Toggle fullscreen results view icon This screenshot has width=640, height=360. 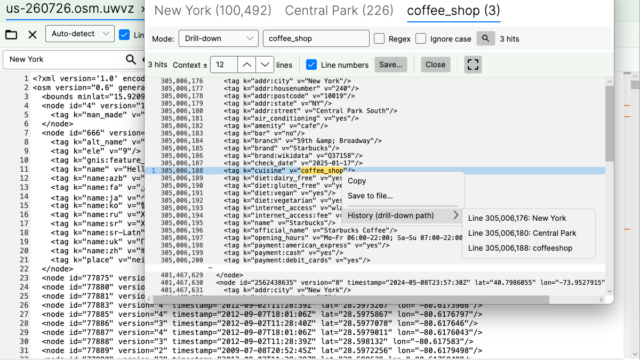(473, 64)
